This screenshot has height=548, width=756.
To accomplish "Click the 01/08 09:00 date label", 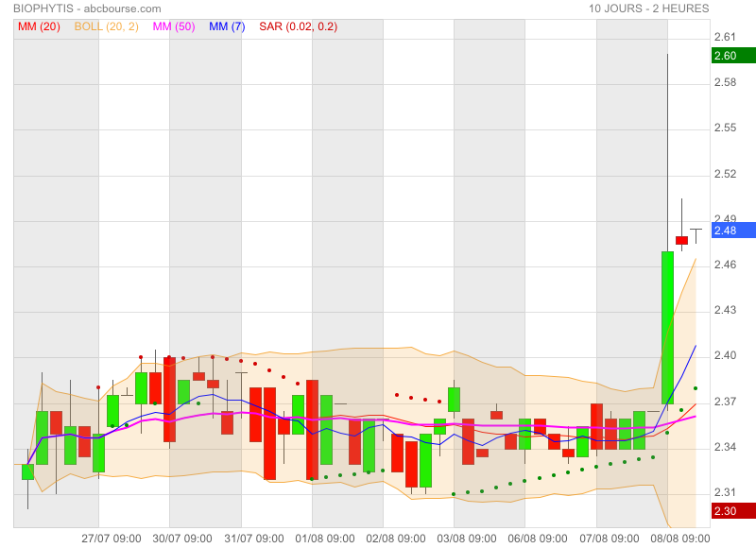I will tap(325, 539).
